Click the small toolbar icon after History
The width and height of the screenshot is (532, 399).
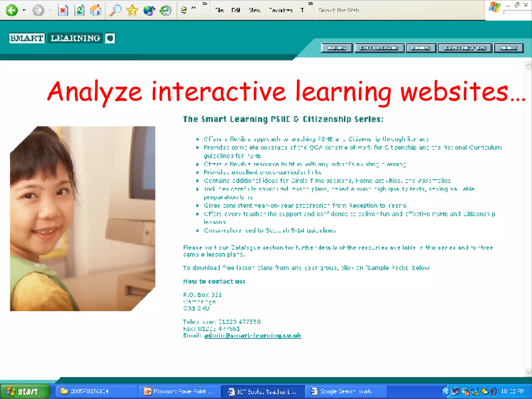point(184,10)
